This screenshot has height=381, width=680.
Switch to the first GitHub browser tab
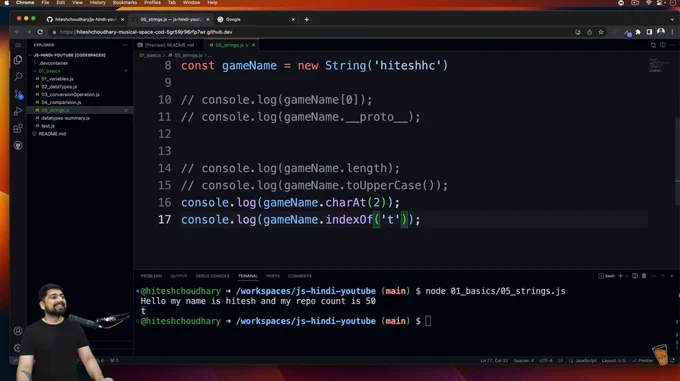click(x=85, y=20)
